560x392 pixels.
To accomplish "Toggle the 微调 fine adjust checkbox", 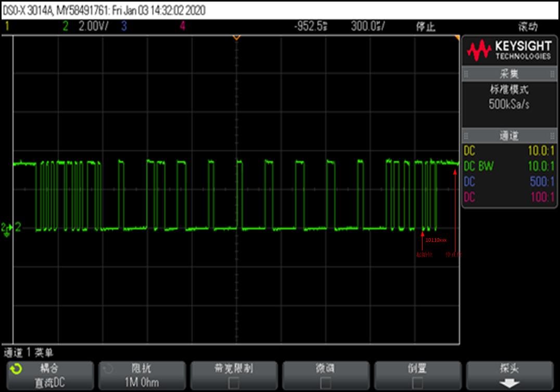I will coord(325,384).
